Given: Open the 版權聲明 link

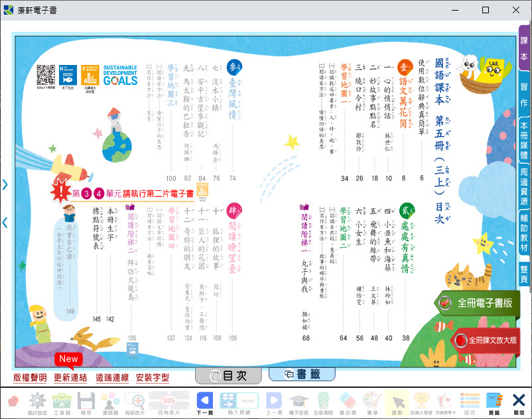Looking at the screenshot, I should [x=31, y=378].
